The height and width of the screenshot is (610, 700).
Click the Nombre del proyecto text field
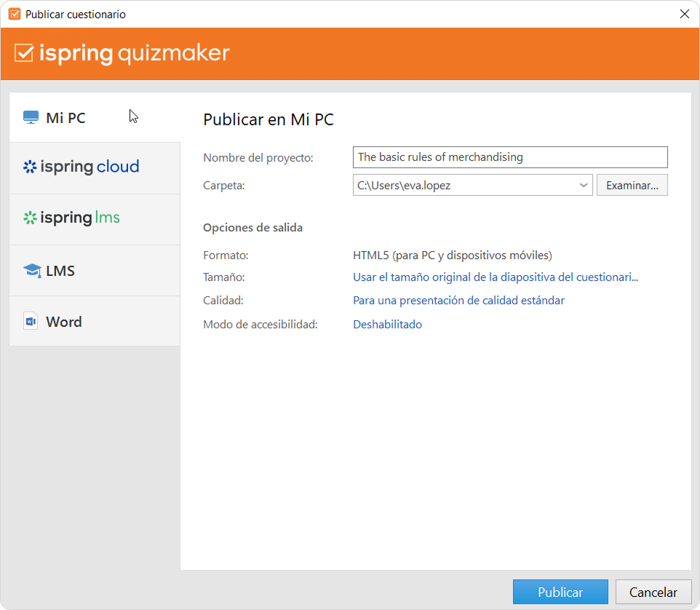[x=509, y=157]
